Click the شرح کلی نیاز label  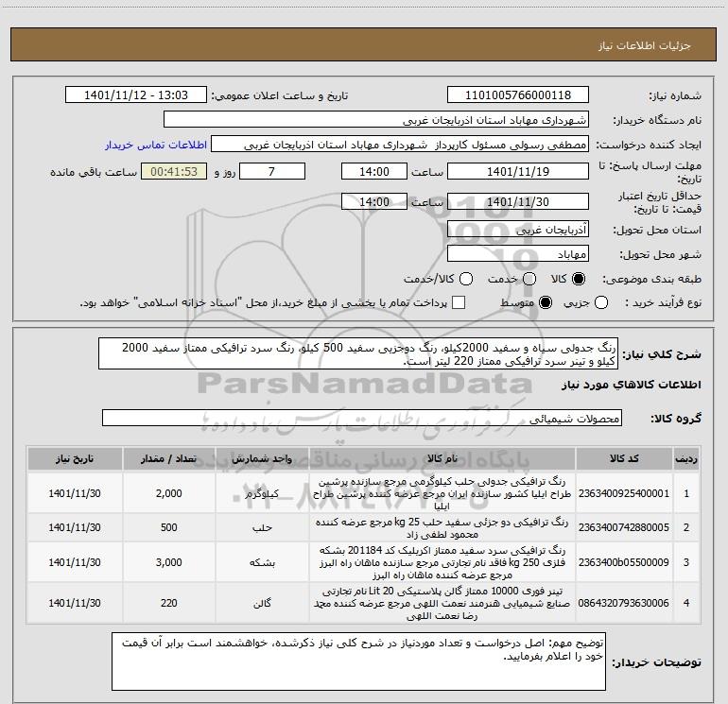click(662, 354)
